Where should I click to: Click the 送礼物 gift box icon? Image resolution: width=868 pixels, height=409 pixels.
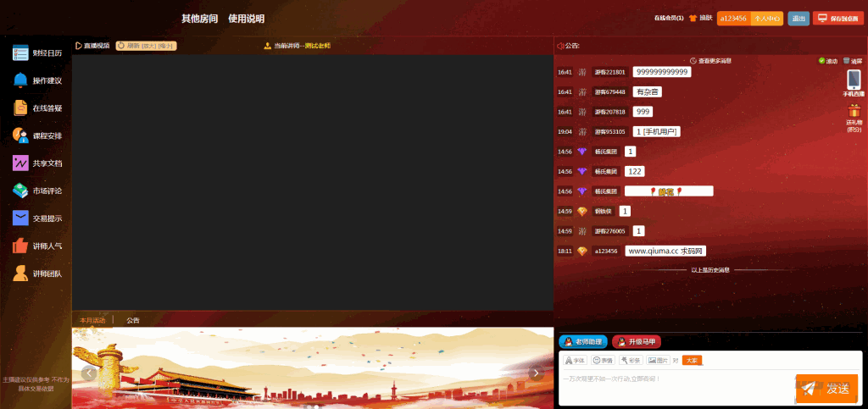pyautogui.click(x=854, y=113)
